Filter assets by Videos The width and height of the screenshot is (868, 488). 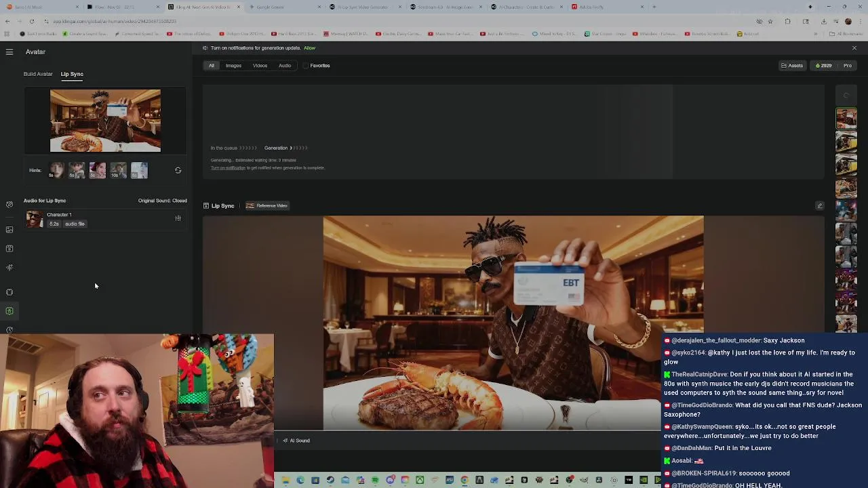[x=260, y=66]
